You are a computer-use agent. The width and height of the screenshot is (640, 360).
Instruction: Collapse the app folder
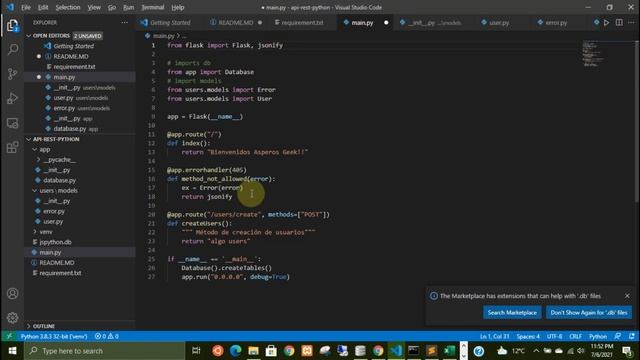point(35,149)
